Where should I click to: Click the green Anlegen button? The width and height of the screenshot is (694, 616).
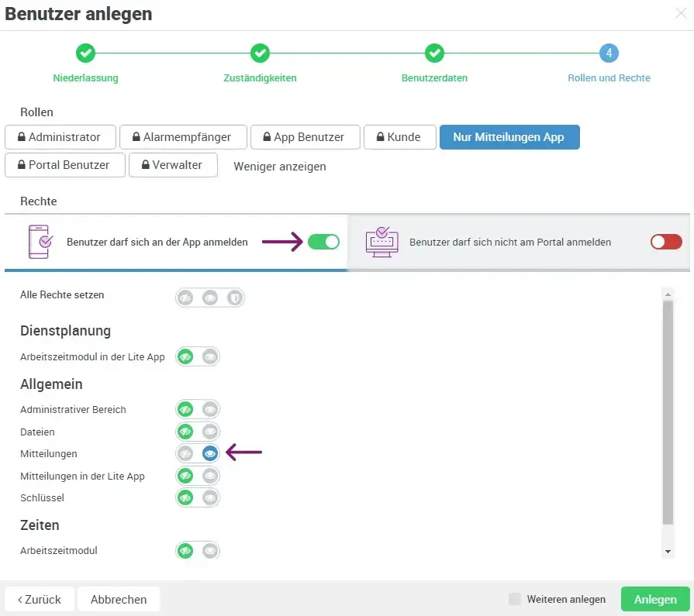click(654, 599)
